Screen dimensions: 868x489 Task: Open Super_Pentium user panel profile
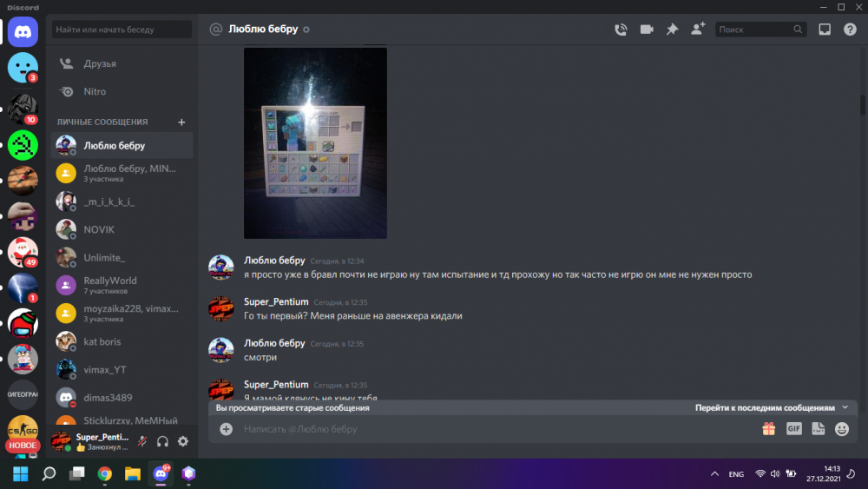(90, 441)
